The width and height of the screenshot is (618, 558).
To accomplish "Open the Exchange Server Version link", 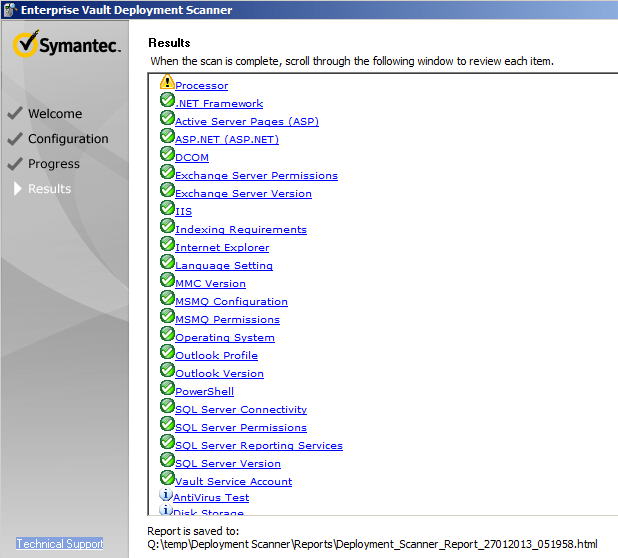I will (243, 194).
